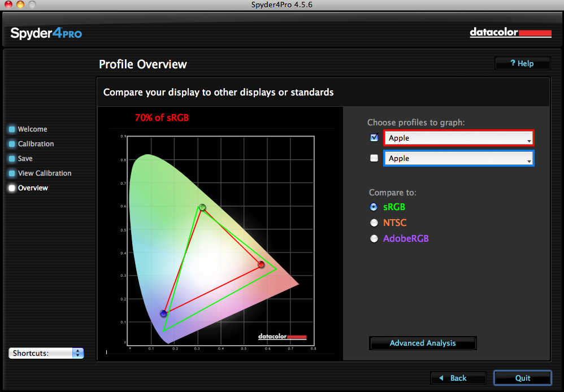The width and height of the screenshot is (564, 392).
Task: Open the Shortcuts dropdown menu
Action: click(x=46, y=353)
